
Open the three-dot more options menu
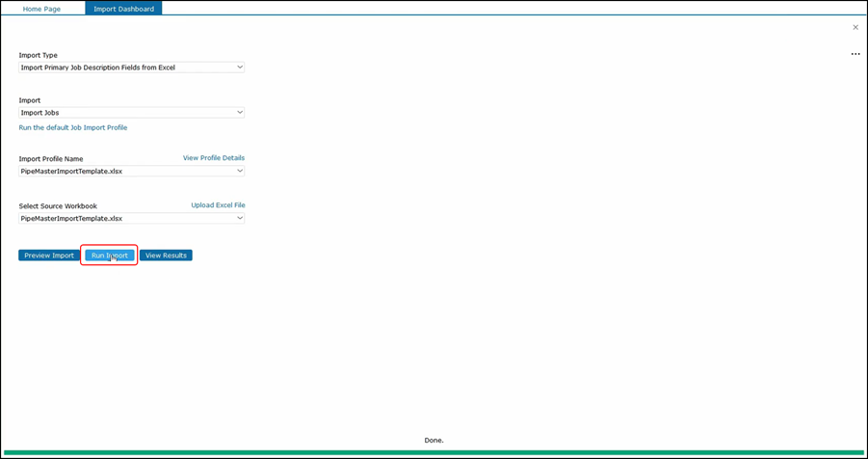click(855, 54)
